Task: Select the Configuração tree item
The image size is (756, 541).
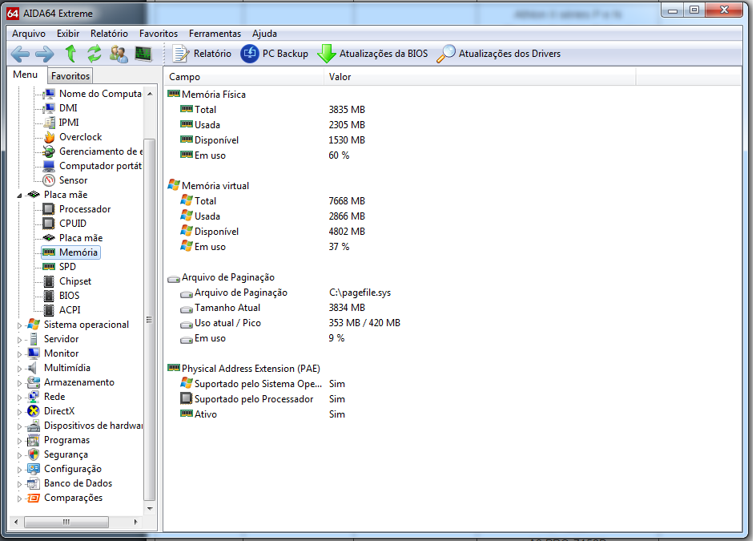Action: point(65,469)
